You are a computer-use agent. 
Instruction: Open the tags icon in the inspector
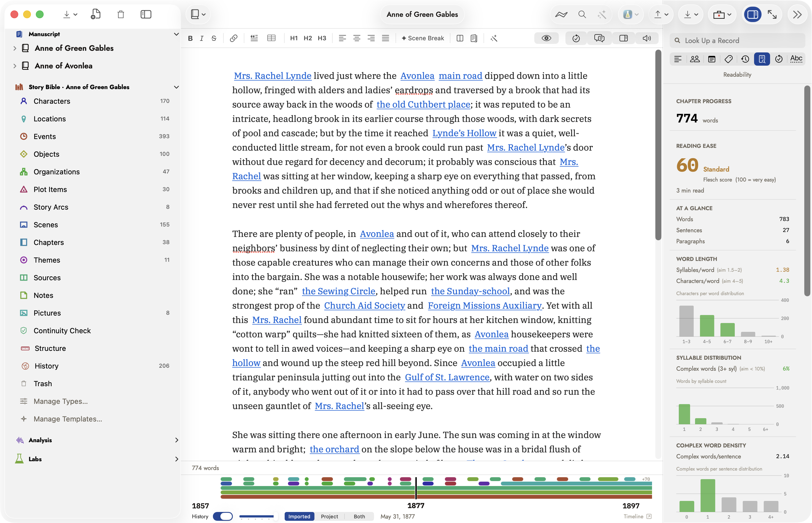point(728,59)
